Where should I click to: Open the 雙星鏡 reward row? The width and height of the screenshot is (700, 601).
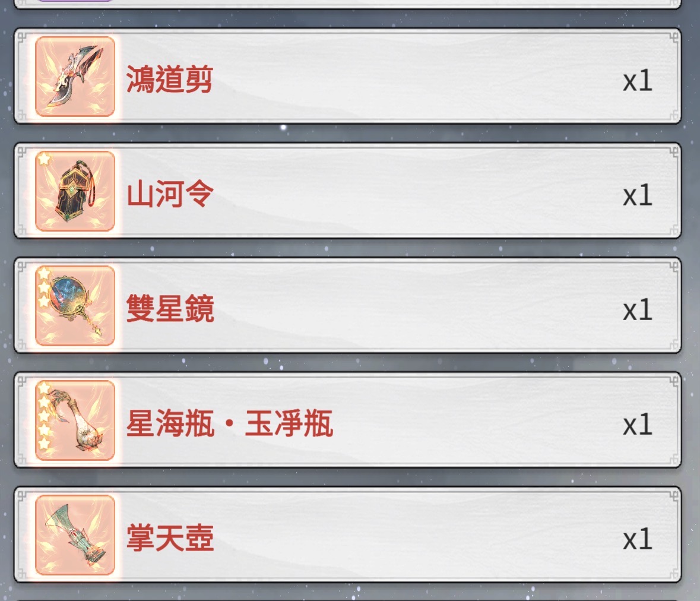coord(348,305)
